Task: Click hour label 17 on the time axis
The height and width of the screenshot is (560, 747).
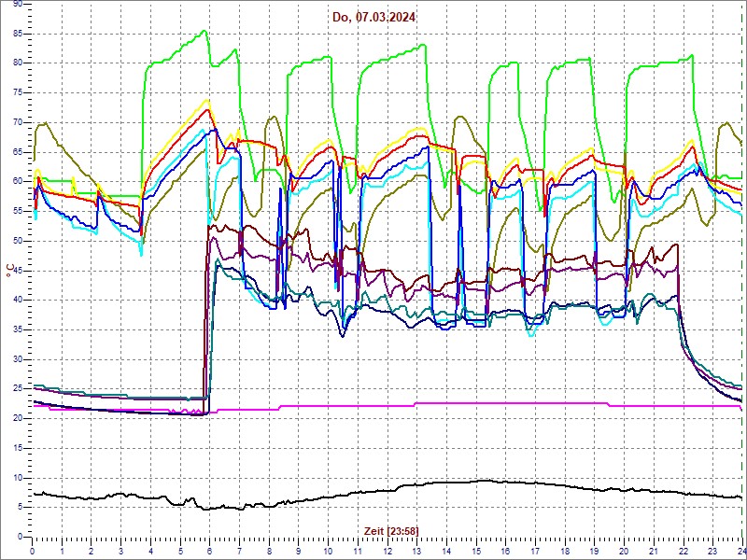Action: pos(535,551)
